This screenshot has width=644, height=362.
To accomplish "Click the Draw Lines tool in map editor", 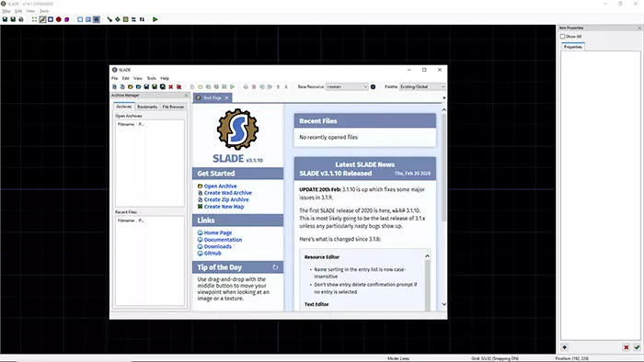I will [x=109, y=19].
